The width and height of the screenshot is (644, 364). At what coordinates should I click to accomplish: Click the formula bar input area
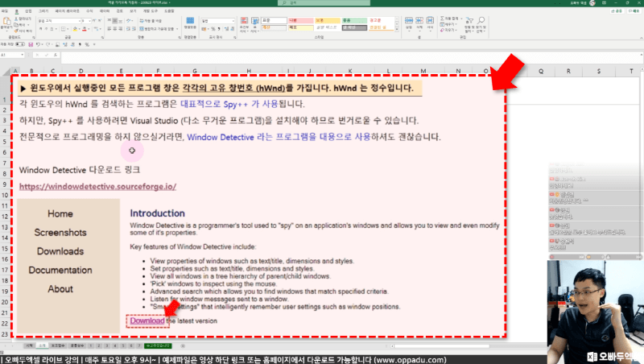(351, 57)
